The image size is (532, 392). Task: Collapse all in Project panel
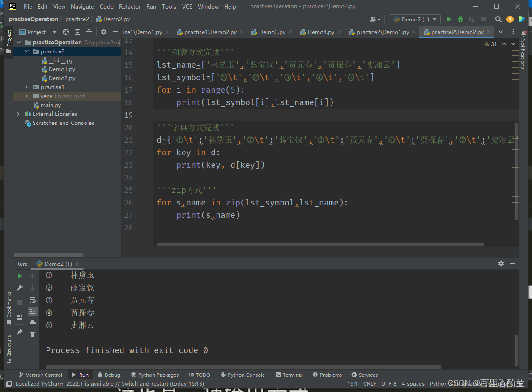(89, 32)
